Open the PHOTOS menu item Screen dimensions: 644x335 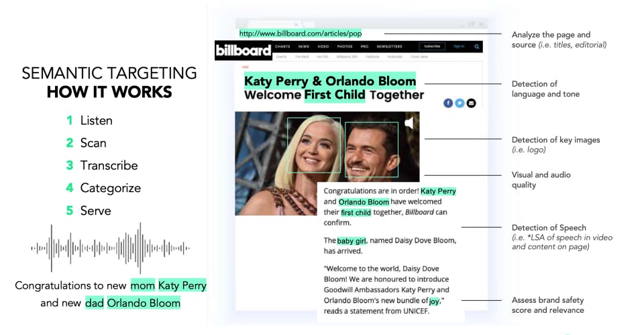[x=345, y=46]
